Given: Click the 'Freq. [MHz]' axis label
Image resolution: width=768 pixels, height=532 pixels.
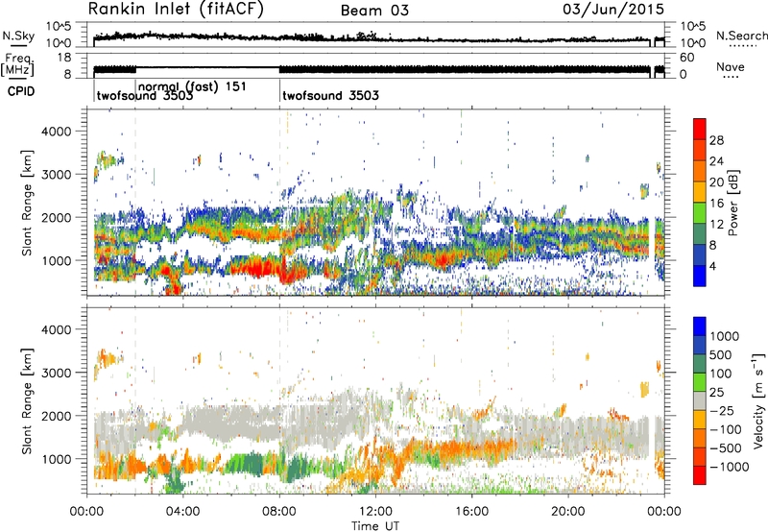Looking at the screenshot, I should point(18,64).
